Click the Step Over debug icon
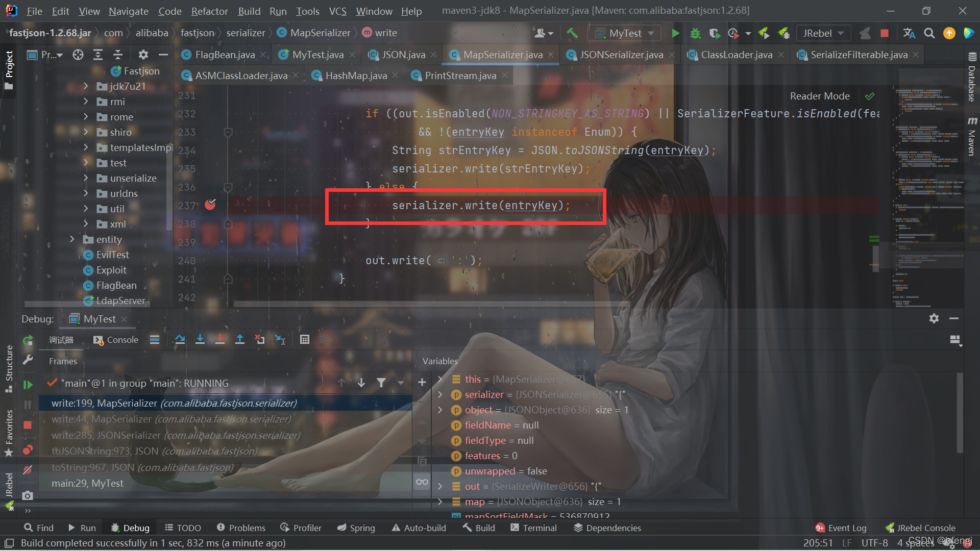 click(x=180, y=340)
